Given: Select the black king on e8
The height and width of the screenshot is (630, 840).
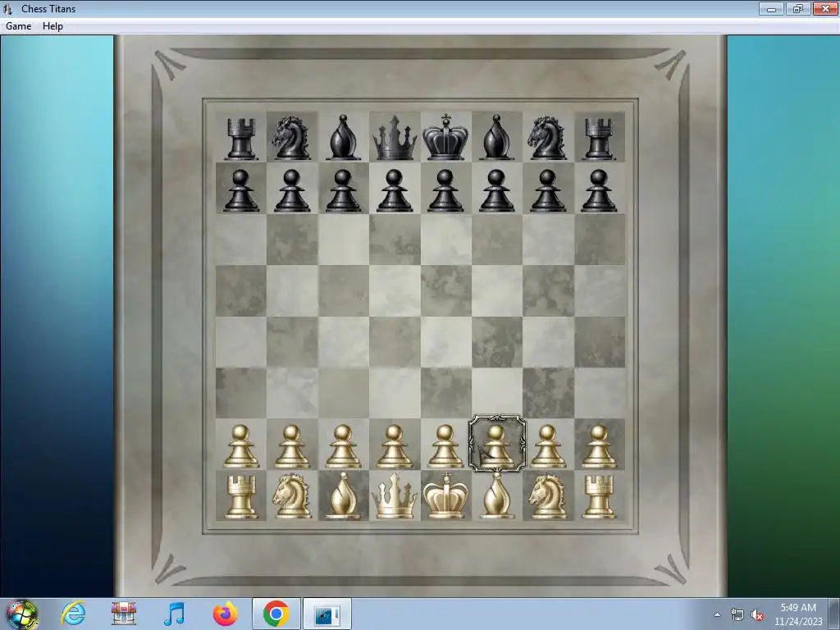Looking at the screenshot, I should (445, 137).
